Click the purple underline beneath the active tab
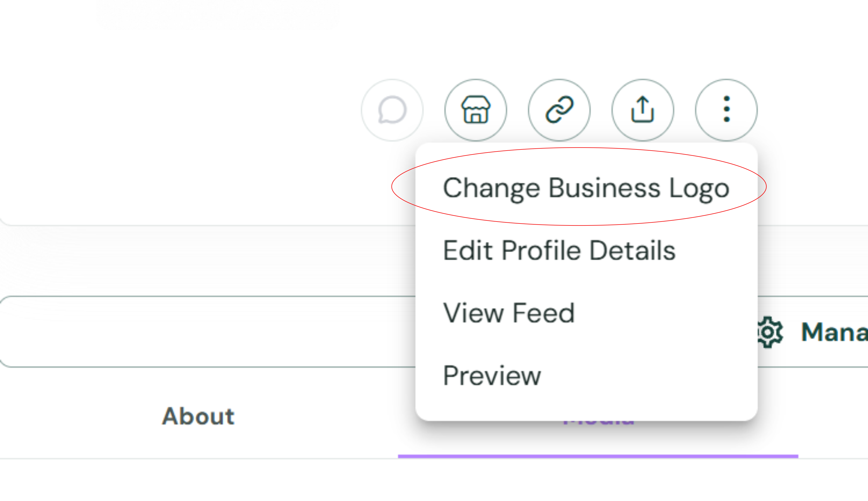This screenshot has width=868, height=501. point(598,456)
